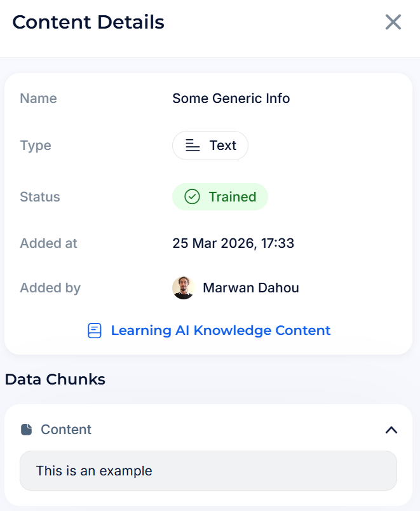Click the book icon beside Learning AI link
This screenshot has height=511, width=420.
point(95,330)
